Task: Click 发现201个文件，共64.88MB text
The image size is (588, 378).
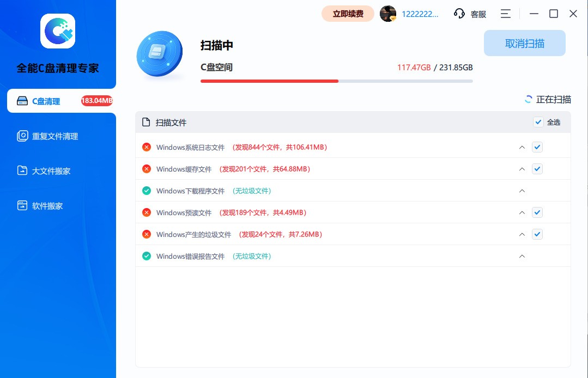Action: [264, 169]
